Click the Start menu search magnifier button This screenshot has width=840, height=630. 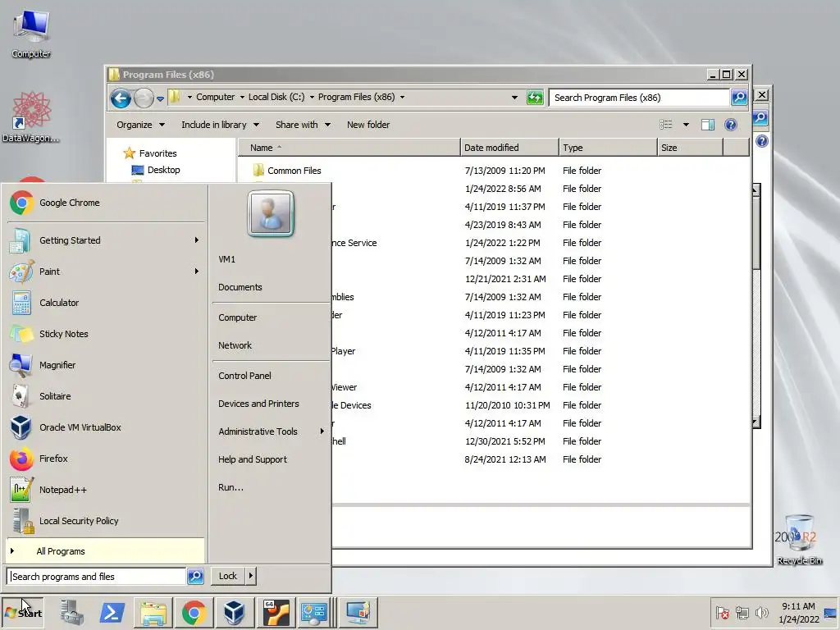tap(195, 577)
